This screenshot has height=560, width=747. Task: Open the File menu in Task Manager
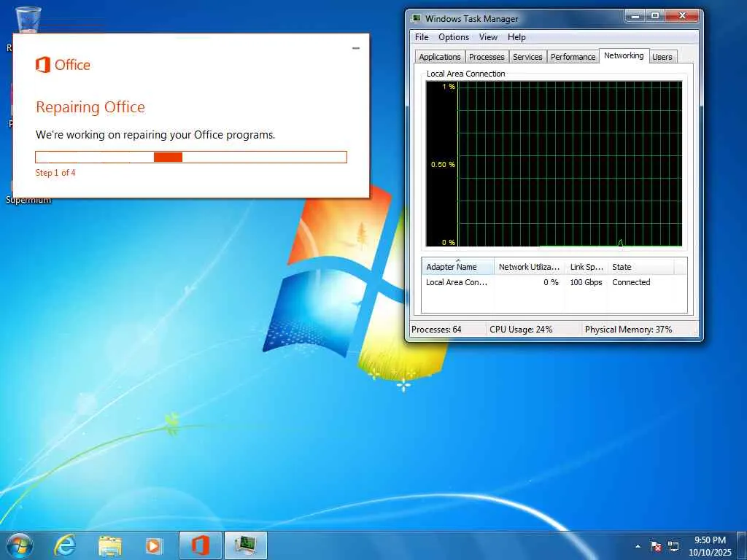[422, 37]
